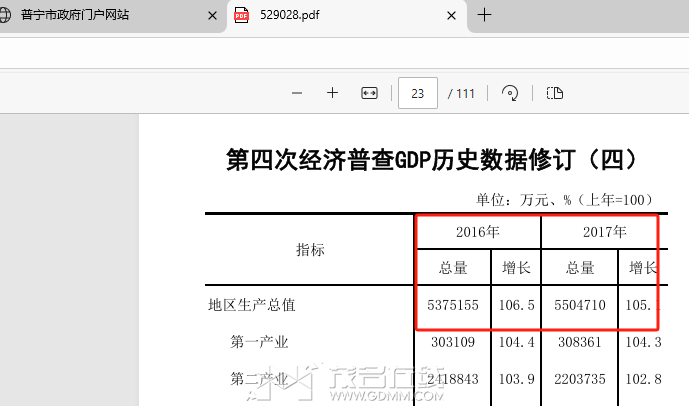Click the 指标 header cell

[310, 250]
